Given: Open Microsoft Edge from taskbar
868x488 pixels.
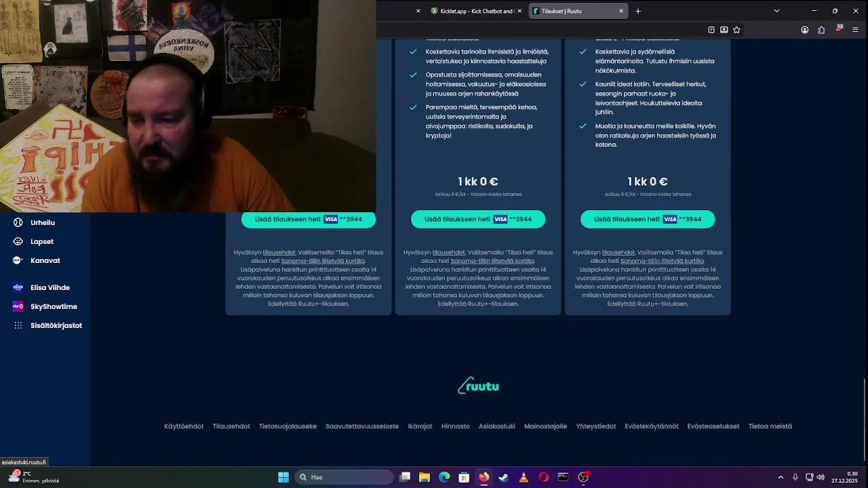Looking at the screenshot, I should 444,477.
